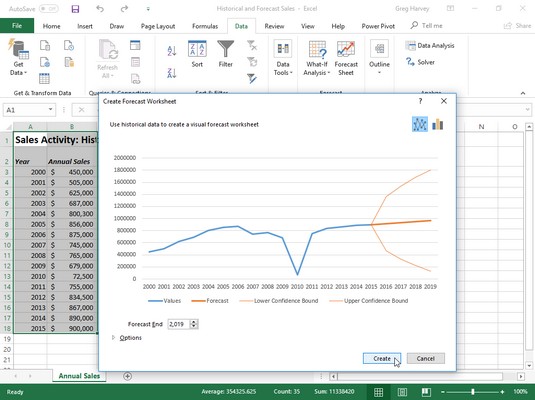Click the Advanced filter icon

(x=252, y=78)
